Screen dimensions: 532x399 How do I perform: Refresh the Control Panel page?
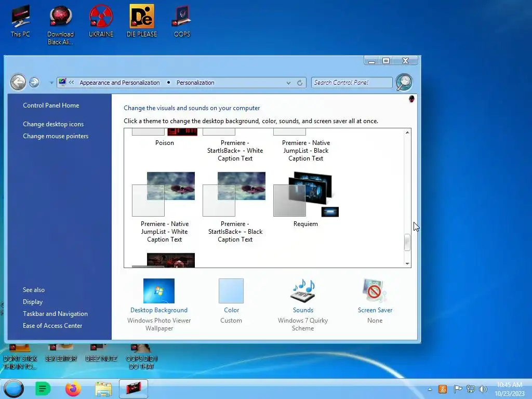point(300,83)
